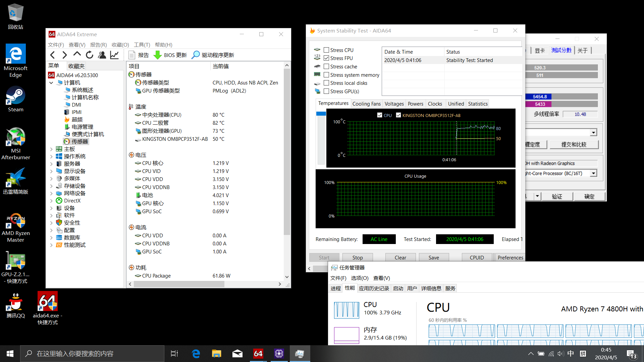Click BIOS 更新 in toolbar

pos(170,55)
